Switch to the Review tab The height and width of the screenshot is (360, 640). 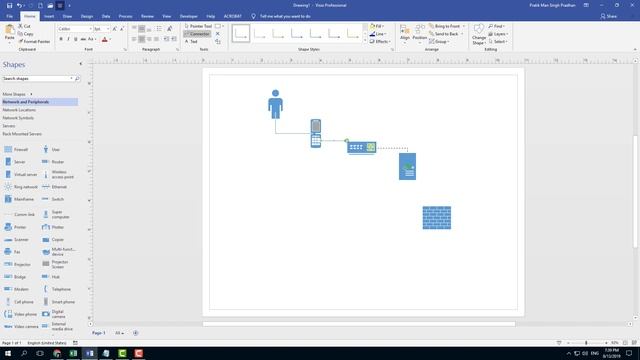point(147,16)
